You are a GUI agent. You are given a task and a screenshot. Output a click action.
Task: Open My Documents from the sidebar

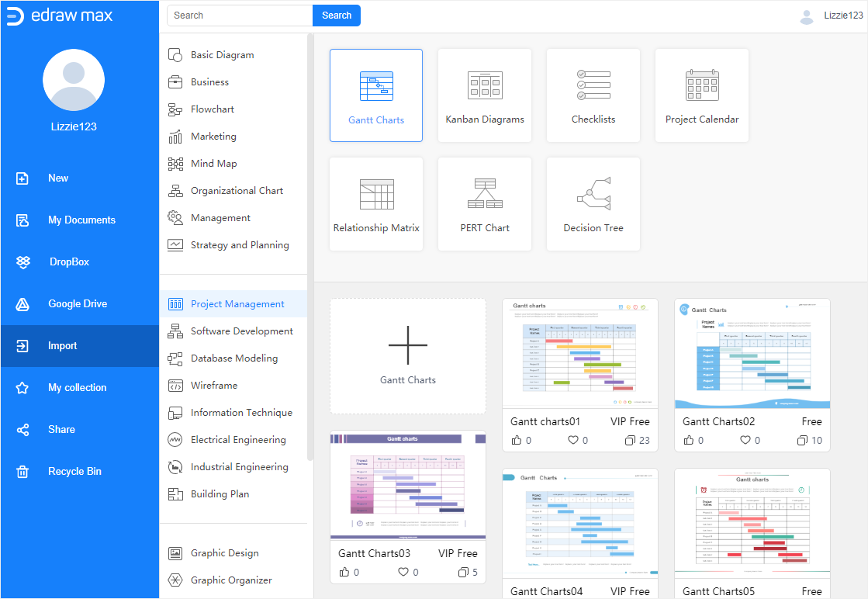point(81,220)
